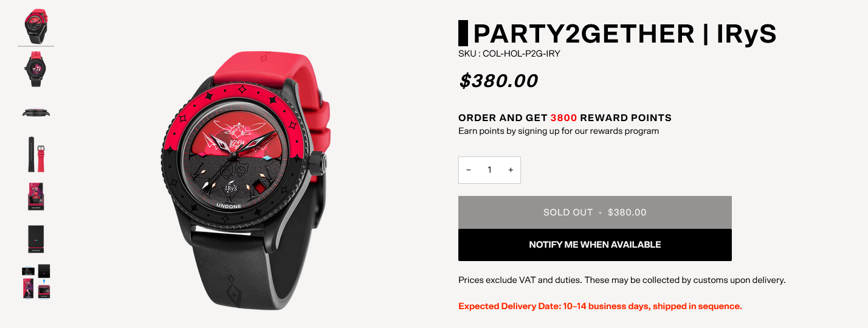Click the rewards program sign-up text
This screenshot has width=868, height=328.
pyautogui.click(x=559, y=131)
